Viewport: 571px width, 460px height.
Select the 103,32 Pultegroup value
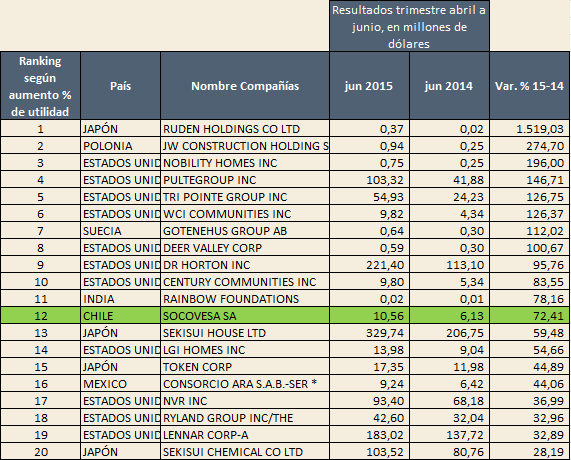point(369,180)
